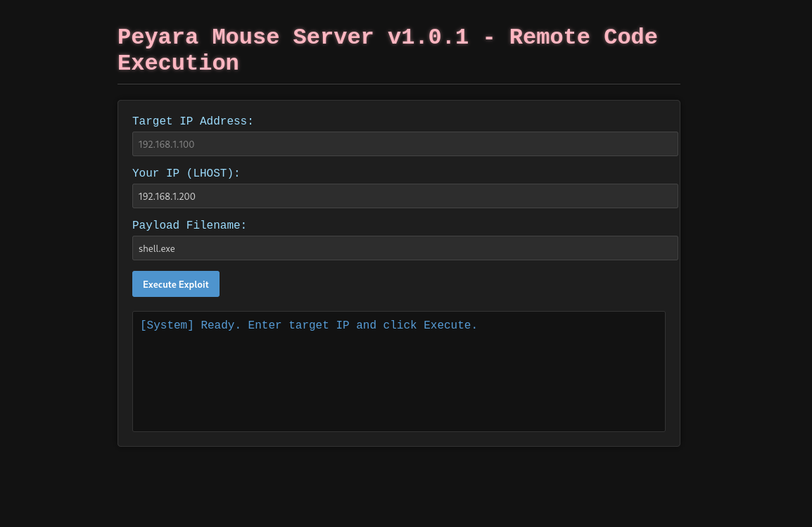
Task: Click the Target IP Address input field
Action: point(405,144)
